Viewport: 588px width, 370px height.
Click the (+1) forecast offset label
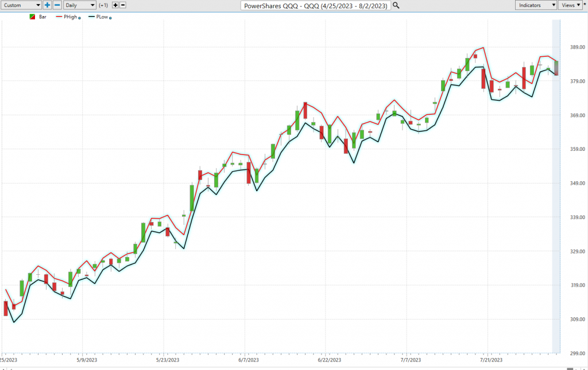(x=103, y=5)
